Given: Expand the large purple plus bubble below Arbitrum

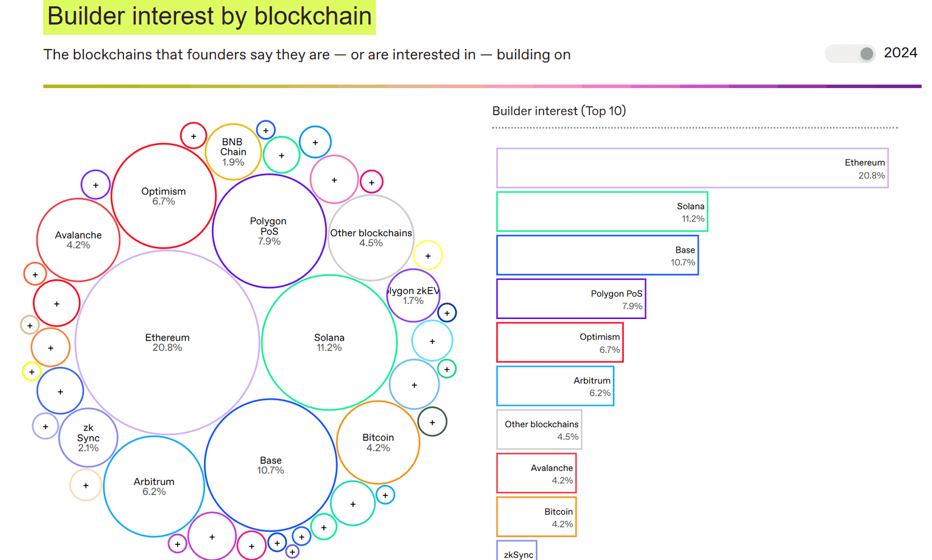Looking at the screenshot, I should pos(212,536).
